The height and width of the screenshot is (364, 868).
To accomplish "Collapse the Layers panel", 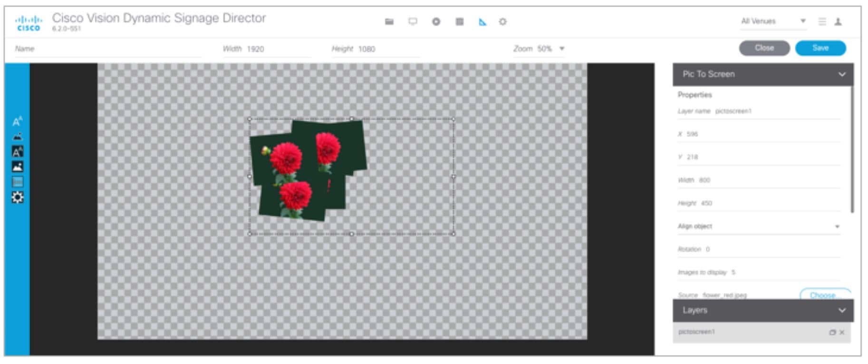I will tap(842, 310).
